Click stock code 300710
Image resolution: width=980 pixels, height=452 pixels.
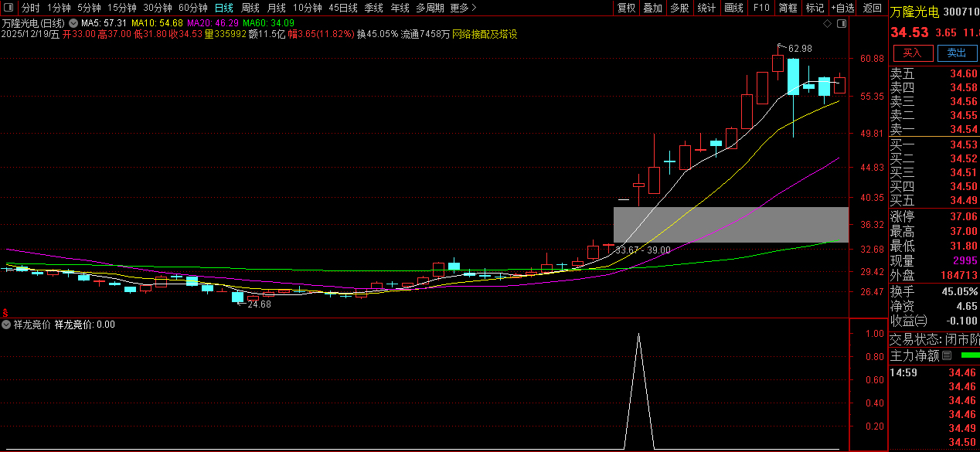(x=961, y=12)
